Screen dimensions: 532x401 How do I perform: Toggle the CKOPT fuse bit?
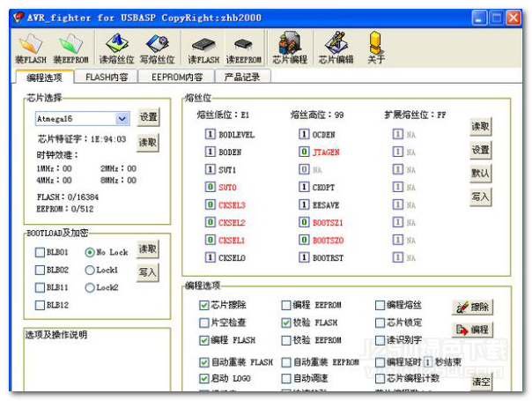coord(304,187)
